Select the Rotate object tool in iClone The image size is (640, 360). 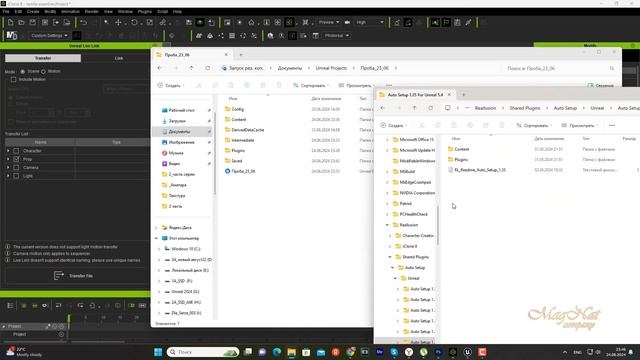point(134,22)
